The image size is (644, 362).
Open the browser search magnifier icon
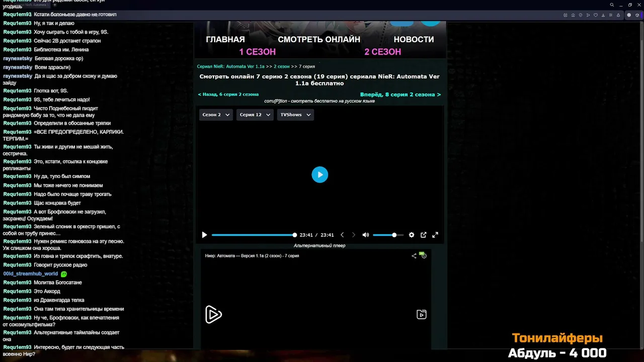pyautogui.click(x=612, y=5)
